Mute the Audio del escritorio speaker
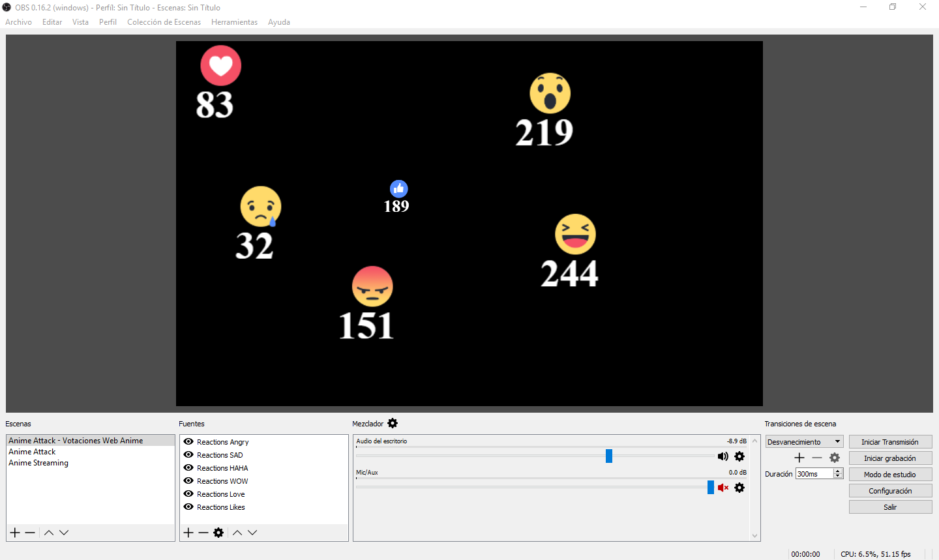 point(723,456)
